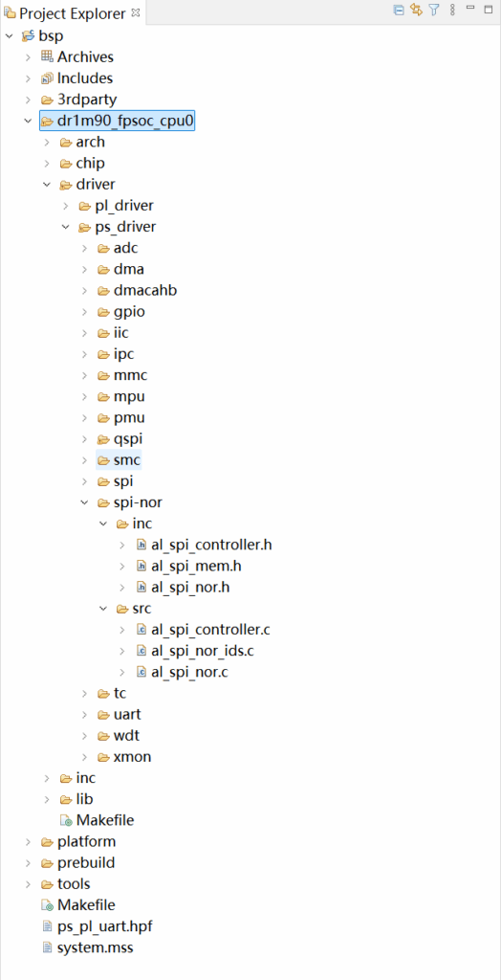Expand the qspi folder

point(85,438)
